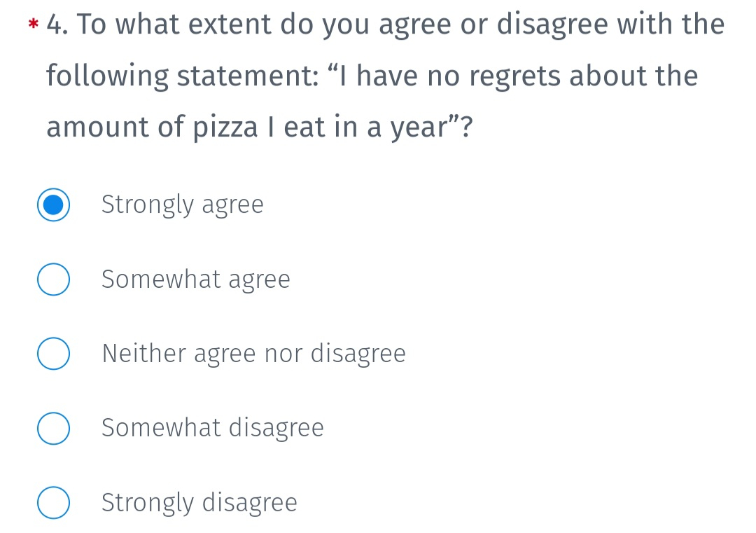
Task: Mark the Strongly disagree radio circle
Action: (x=53, y=503)
